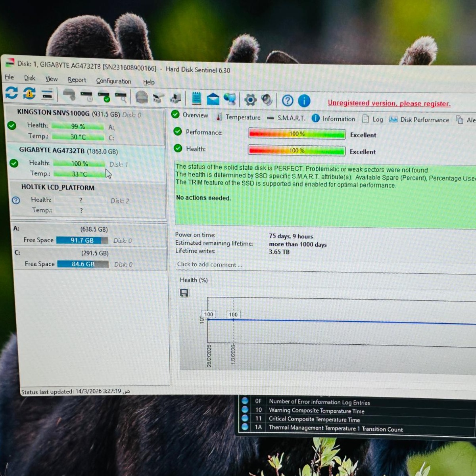Click the blue question mark help icon
This screenshot has height=476, width=476.
click(x=288, y=101)
